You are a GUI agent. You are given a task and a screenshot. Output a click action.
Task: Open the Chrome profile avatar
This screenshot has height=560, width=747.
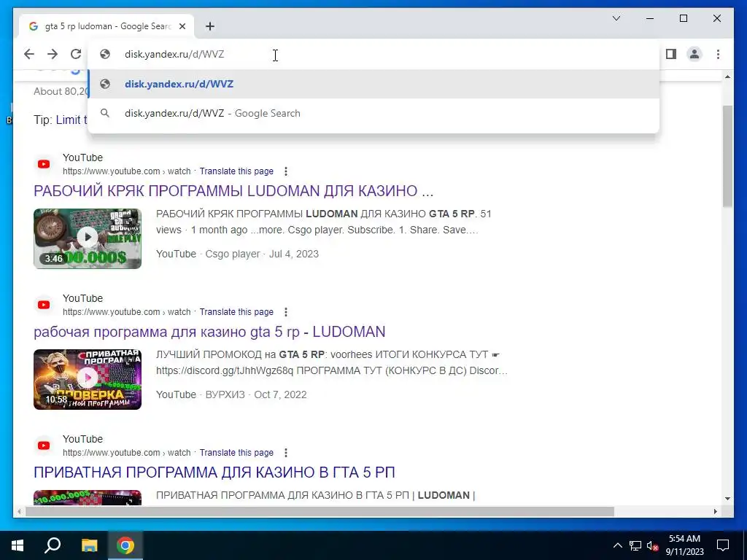[694, 54]
